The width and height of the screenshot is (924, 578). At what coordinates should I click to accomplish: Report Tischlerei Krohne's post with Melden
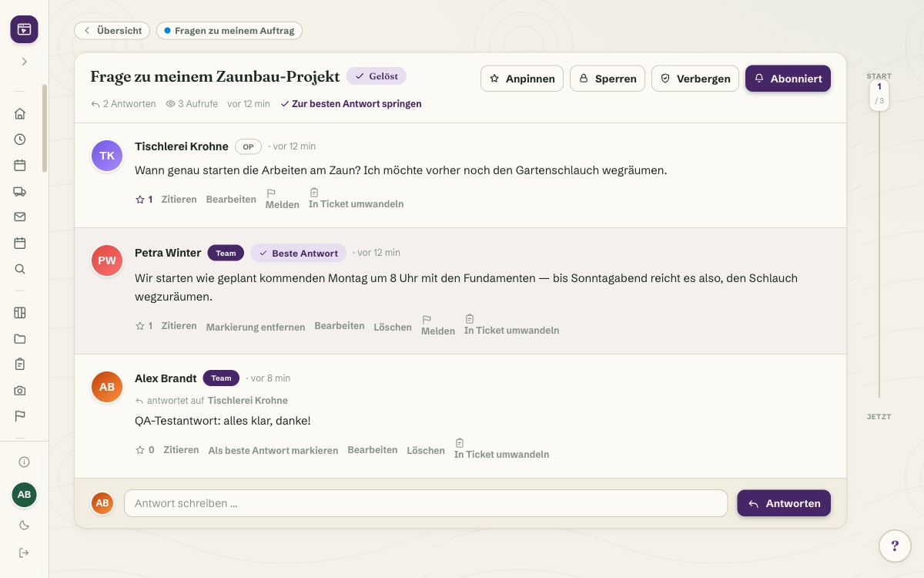(283, 199)
